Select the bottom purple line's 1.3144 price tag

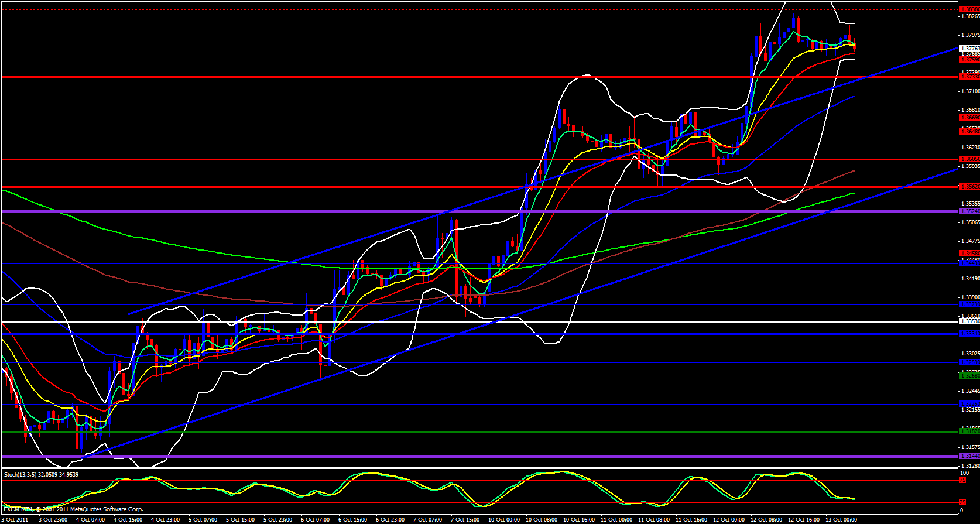pos(969,455)
